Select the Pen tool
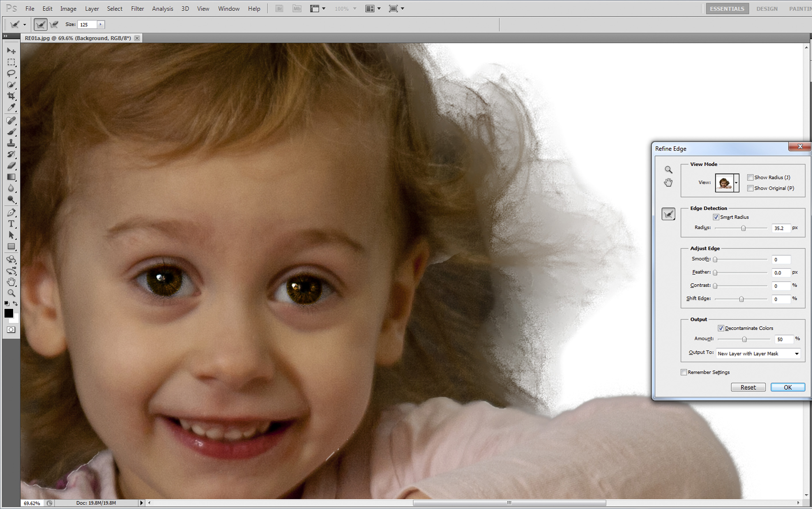812x509 pixels. point(12,213)
